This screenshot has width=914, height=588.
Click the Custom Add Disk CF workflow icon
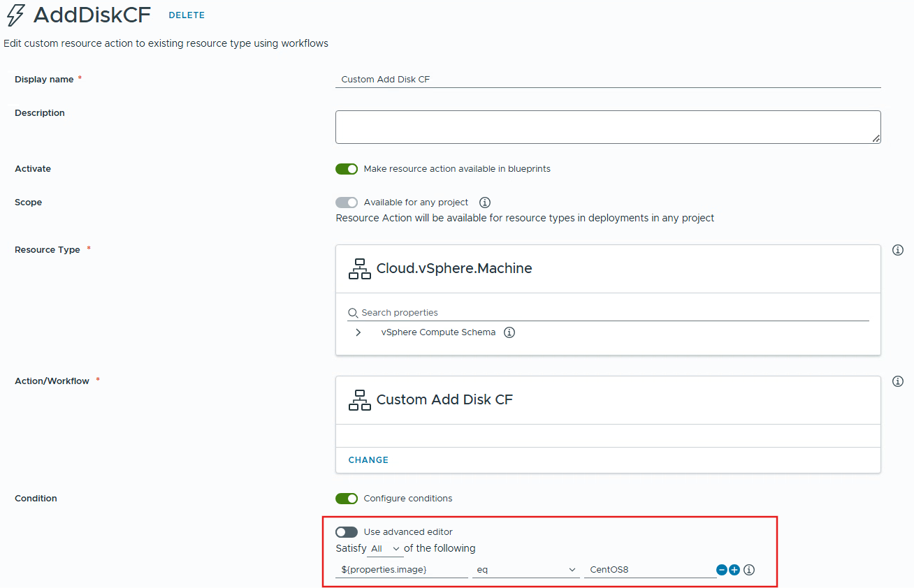[360, 400]
